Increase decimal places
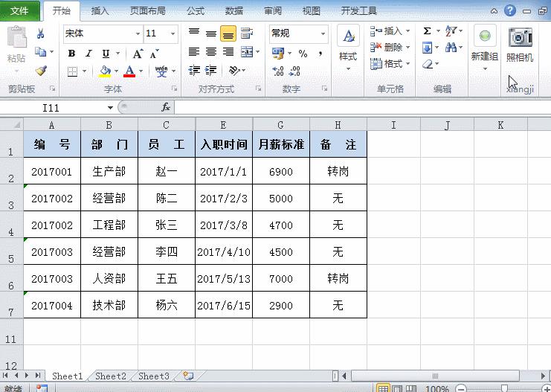Screen dimensions: 551x392 278,71
